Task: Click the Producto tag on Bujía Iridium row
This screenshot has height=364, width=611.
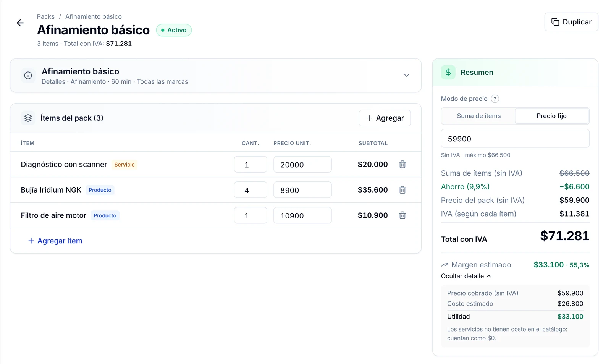Action: pos(100,190)
